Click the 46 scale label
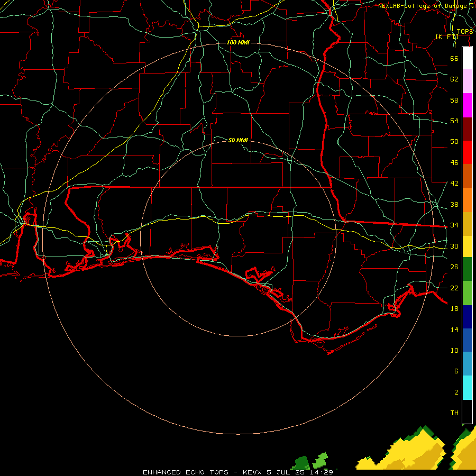 [454, 163]
